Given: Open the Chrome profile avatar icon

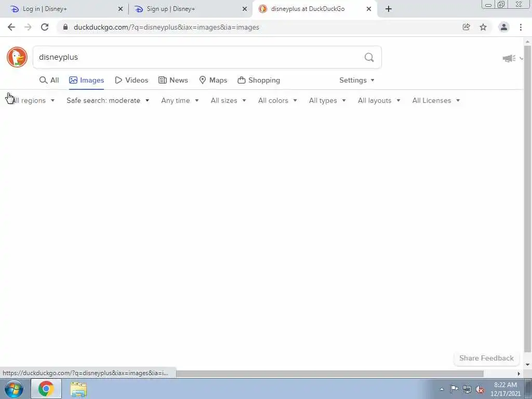Looking at the screenshot, I should [504, 27].
